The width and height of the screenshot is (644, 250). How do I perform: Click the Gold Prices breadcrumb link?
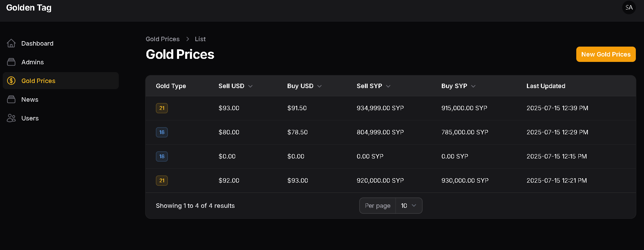pos(163,39)
